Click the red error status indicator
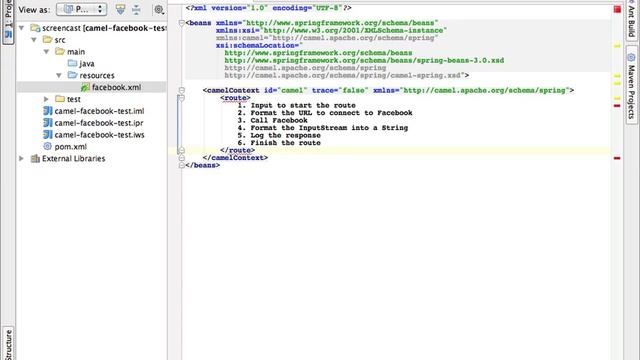This screenshot has width=640, height=360. click(x=617, y=9)
